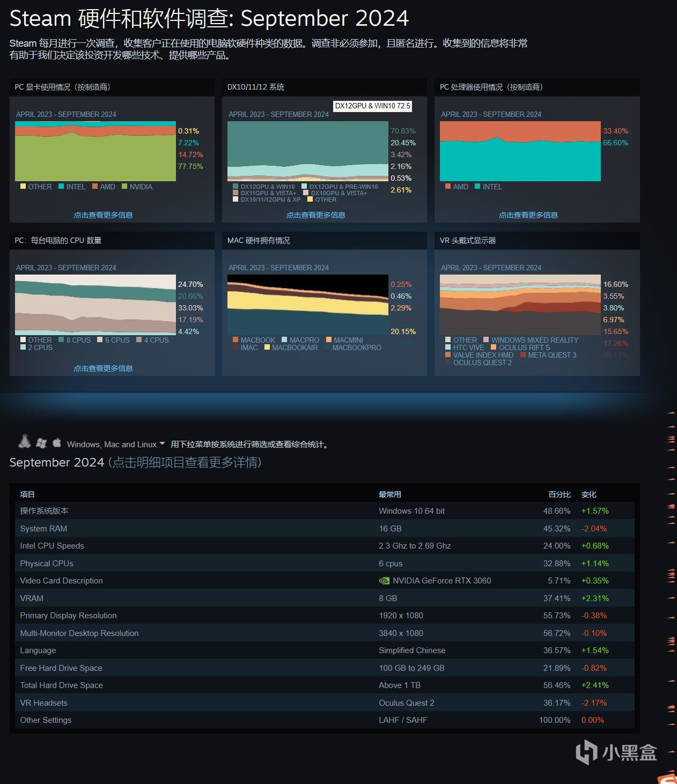Screen dimensions: 677x784
Task: Click the MACBOOKPRO legend swatch
Action: click(327, 347)
